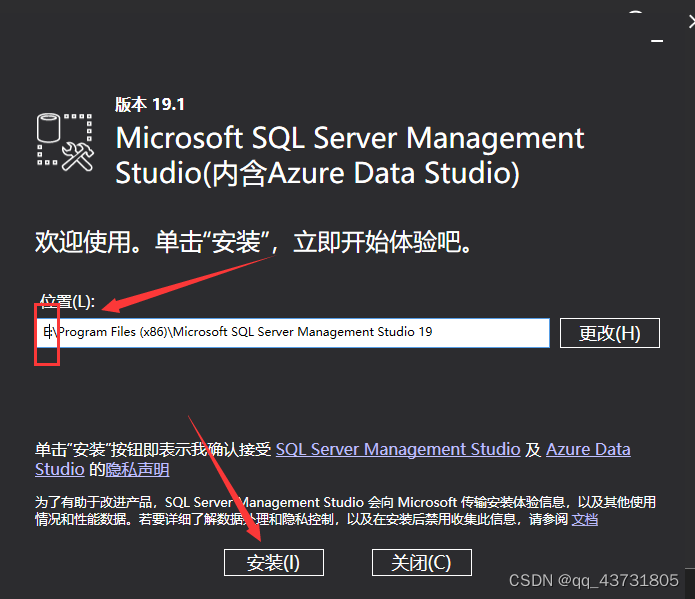Click the Microsoft SQL Server Management Studio title
Screen dimensions: 695x599
[x=349, y=155]
